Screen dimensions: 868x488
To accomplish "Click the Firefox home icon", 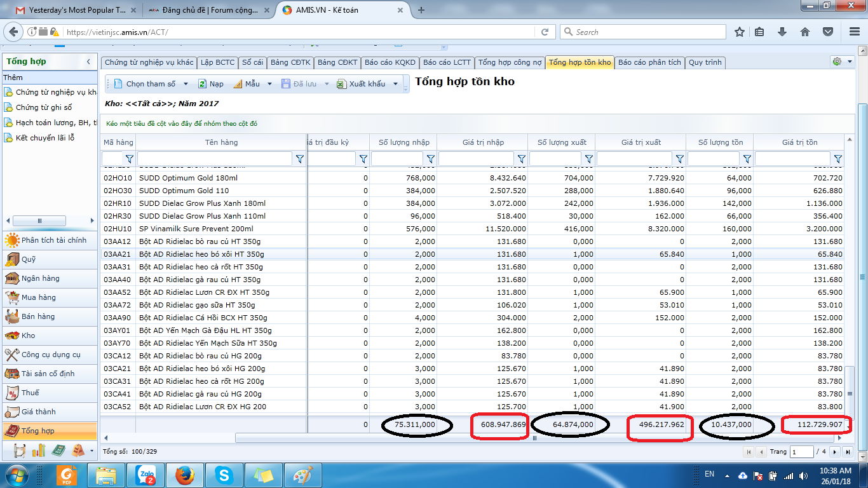I will point(805,32).
